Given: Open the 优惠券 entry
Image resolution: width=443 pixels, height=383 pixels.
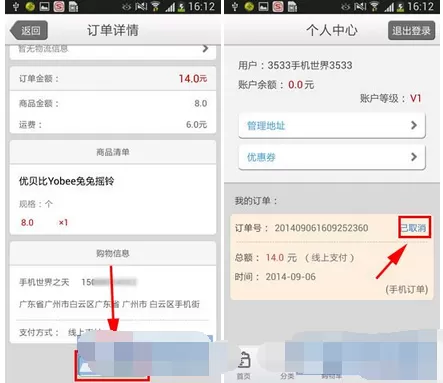Looking at the screenshot, I should (x=332, y=157).
